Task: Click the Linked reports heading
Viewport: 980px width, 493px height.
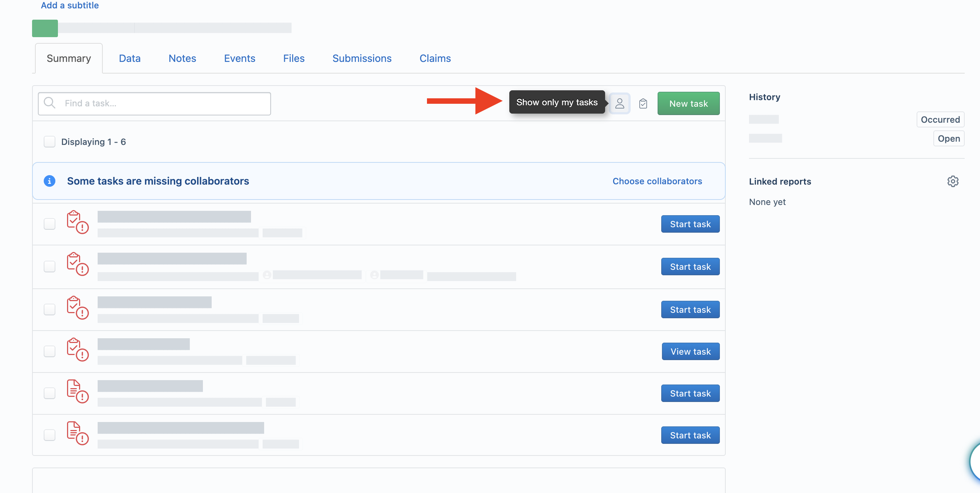Action: point(780,181)
